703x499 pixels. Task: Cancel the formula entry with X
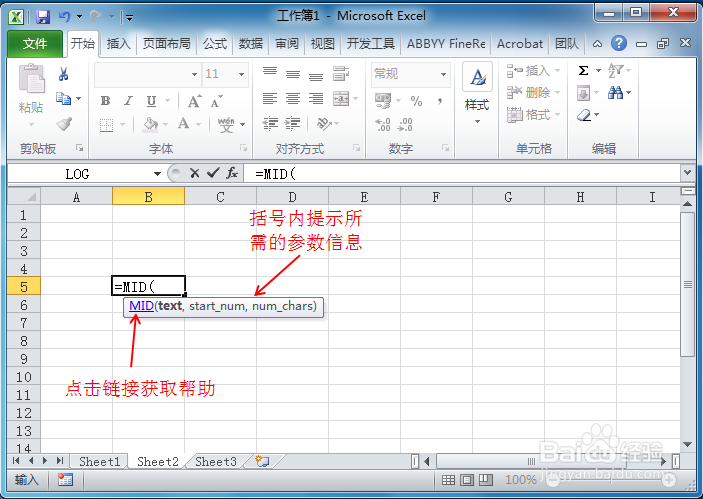click(x=195, y=173)
